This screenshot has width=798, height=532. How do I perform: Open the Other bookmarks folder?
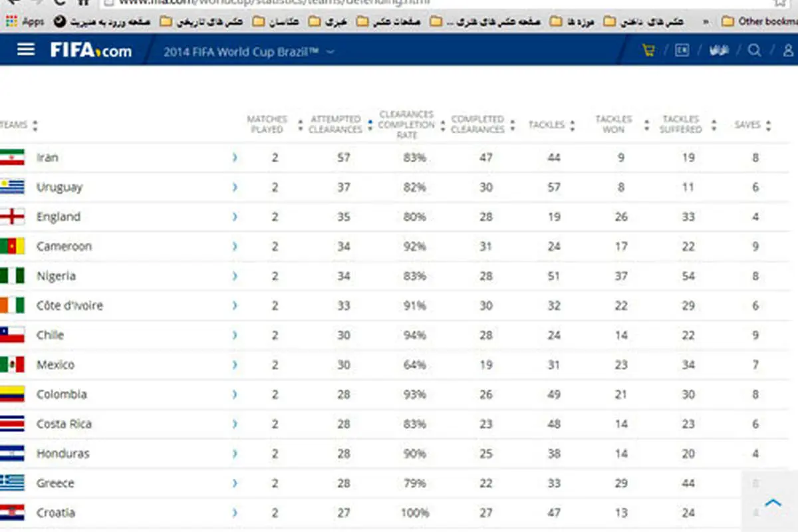(x=759, y=21)
